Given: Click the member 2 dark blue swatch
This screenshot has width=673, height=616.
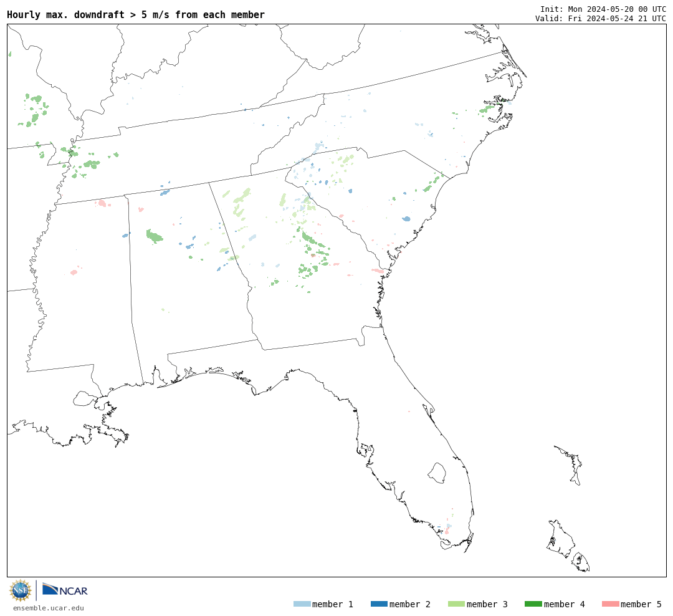Looking at the screenshot, I should point(379,604).
